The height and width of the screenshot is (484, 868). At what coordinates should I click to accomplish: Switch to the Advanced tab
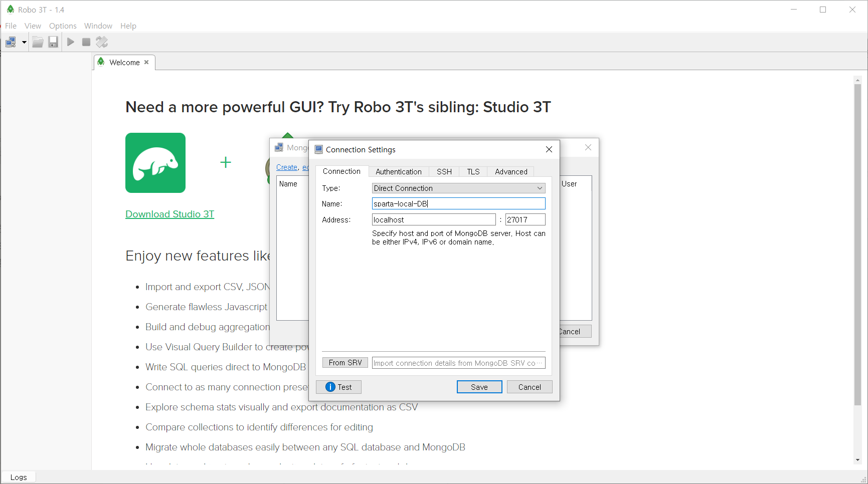[x=511, y=171]
